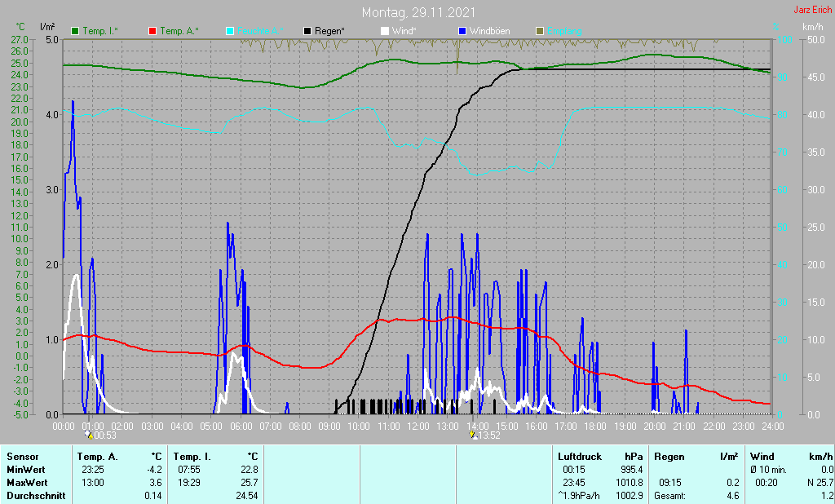The height and width of the screenshot is (504, 835).
Task: Click the 'Sensor' table header
Action: [22, 457]
